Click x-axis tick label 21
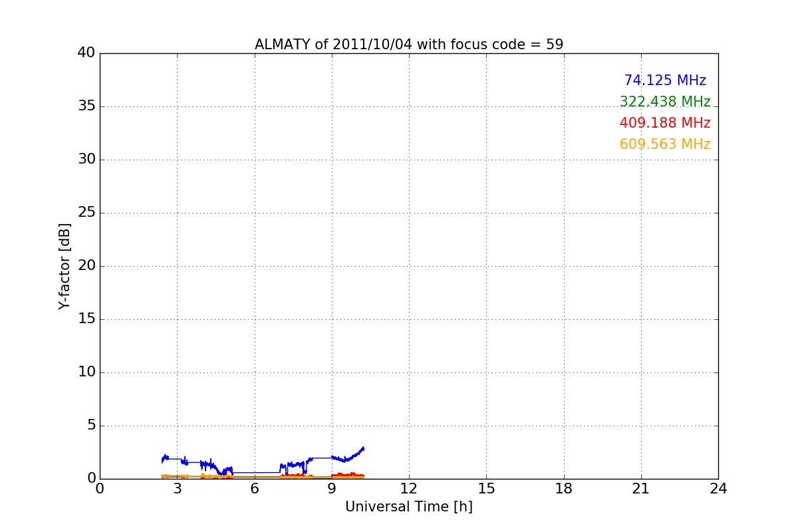Viewport: 798px width, 532px height. click(641, 489)
